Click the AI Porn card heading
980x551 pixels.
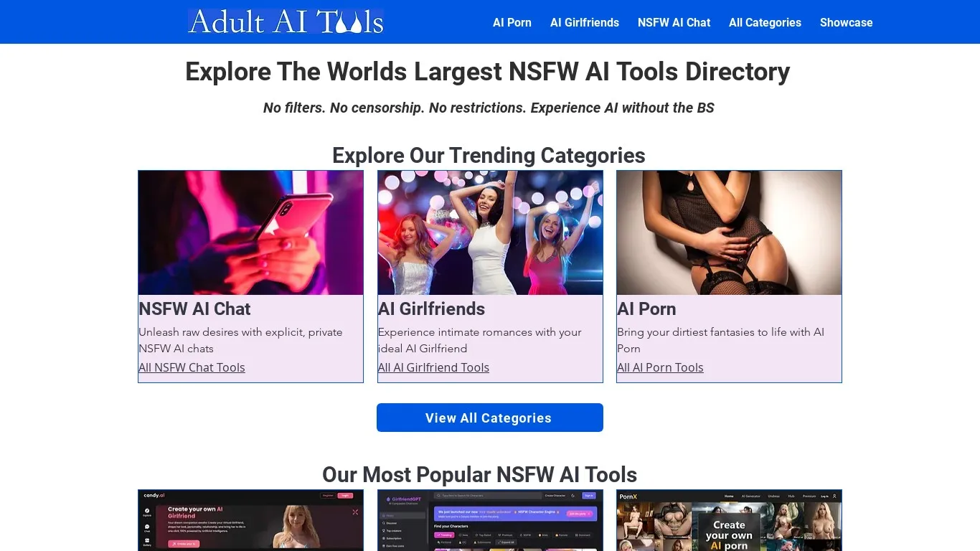click(646, 309)
